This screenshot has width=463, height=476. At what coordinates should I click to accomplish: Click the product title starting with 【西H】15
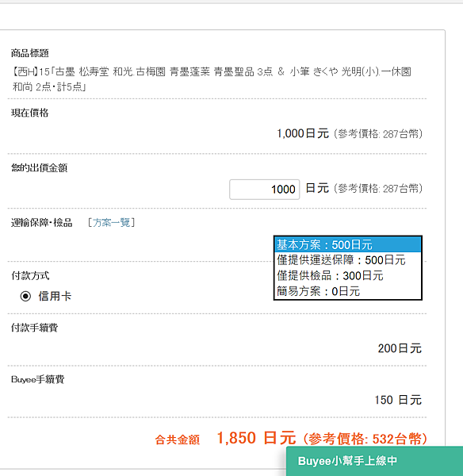(x=212, y=79)
